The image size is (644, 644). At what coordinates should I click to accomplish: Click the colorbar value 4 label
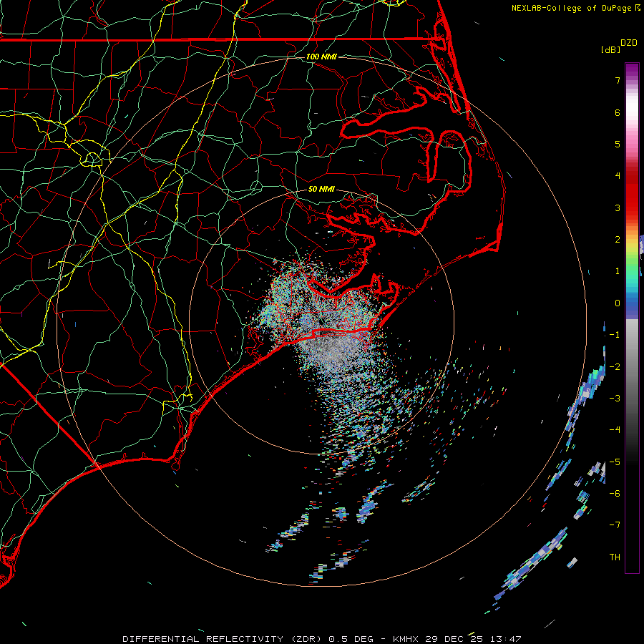click(618, 176)
